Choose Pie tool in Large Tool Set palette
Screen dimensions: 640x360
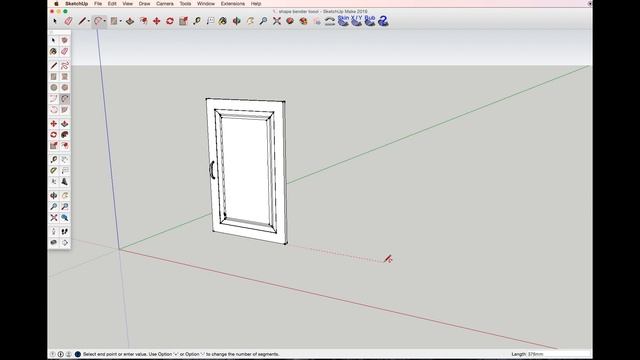click(64, 109)
